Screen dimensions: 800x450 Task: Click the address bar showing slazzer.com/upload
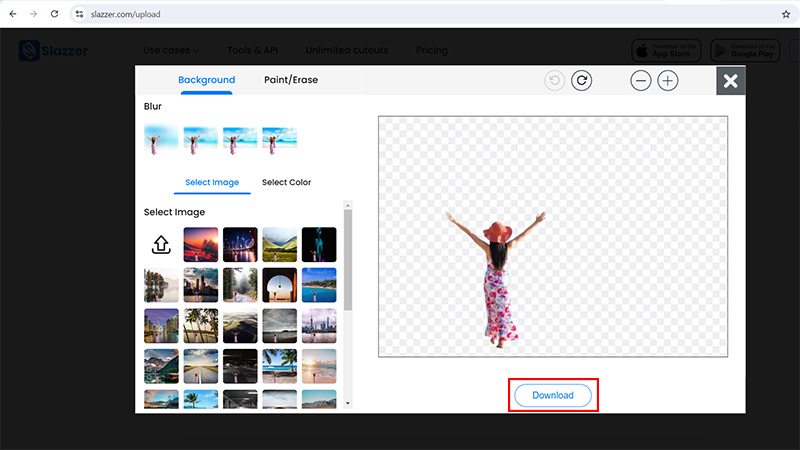[x=400, y=14]
